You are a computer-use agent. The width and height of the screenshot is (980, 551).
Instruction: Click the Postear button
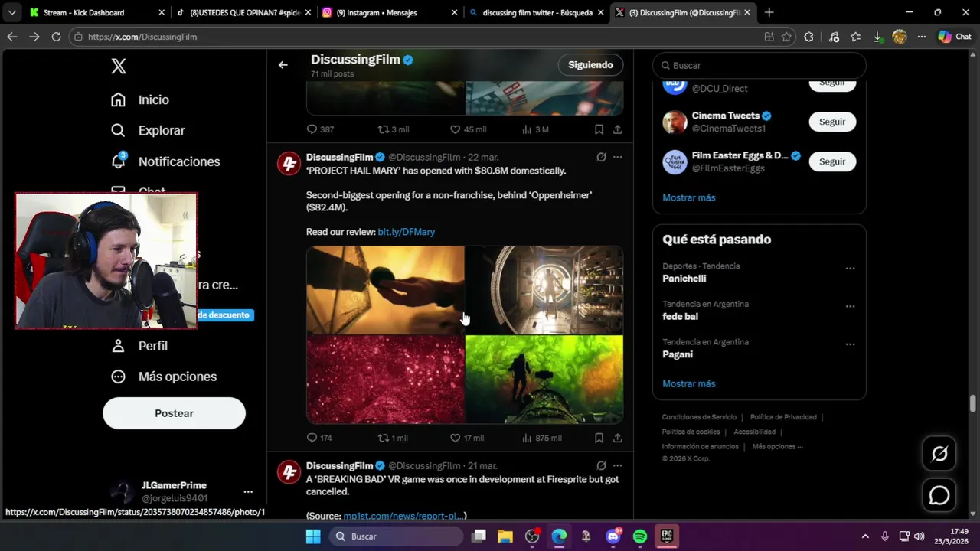click(174, 413)
